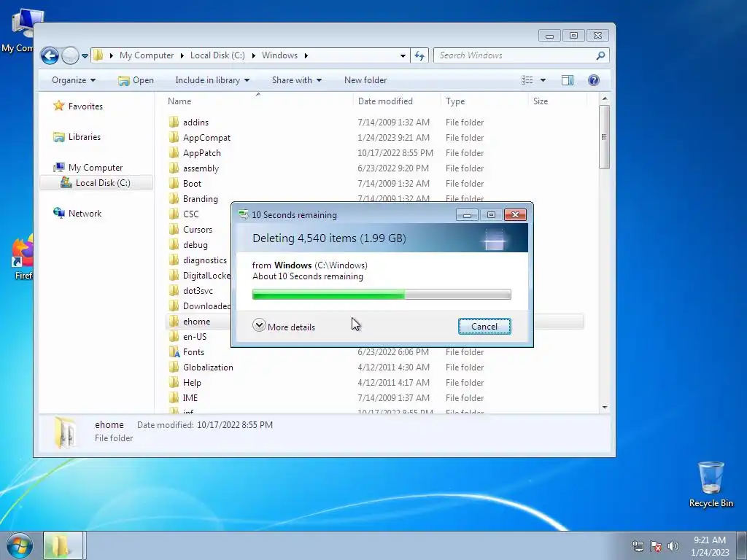This screenshot has width=747, height=560.
Task: Select the Globalization folder icon
Action: (x=174, y=367)
